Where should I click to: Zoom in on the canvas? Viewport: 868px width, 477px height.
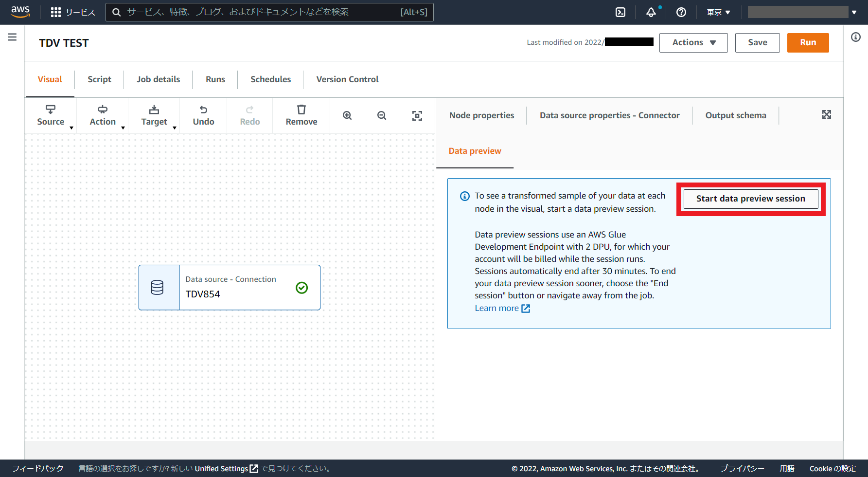click(x=347, y=115)
